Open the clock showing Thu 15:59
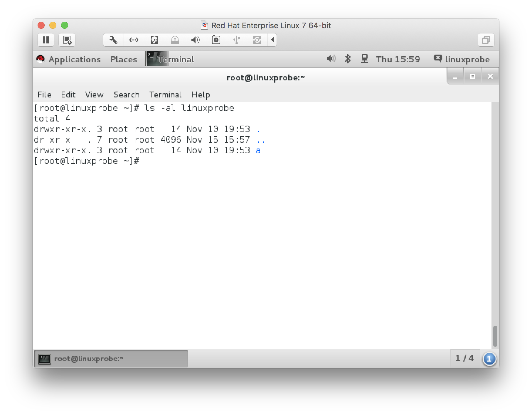Image resolution: width=532 pixels, height=415 pixels. coord(398,59)
